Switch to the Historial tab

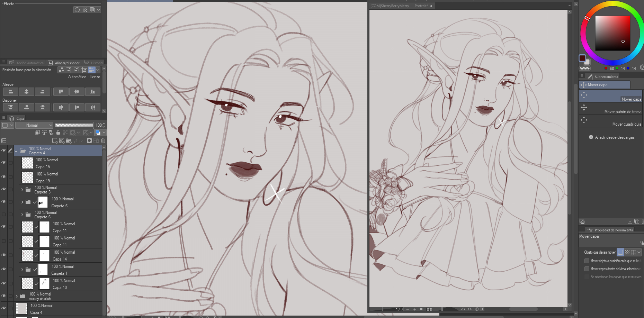(93, 63)
